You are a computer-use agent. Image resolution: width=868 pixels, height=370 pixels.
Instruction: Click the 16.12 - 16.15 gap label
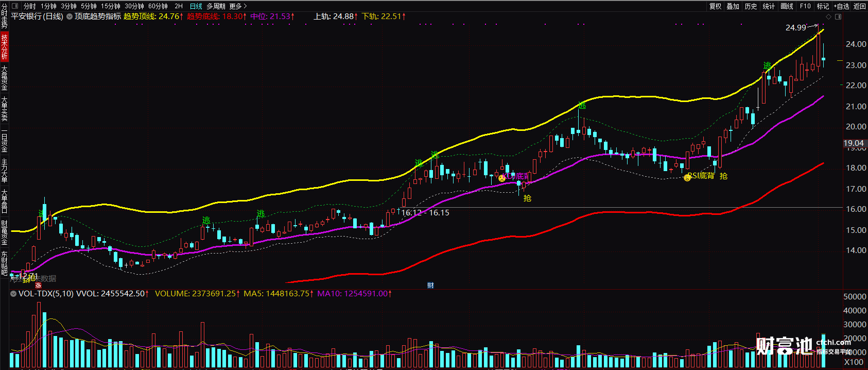[425, 213]
